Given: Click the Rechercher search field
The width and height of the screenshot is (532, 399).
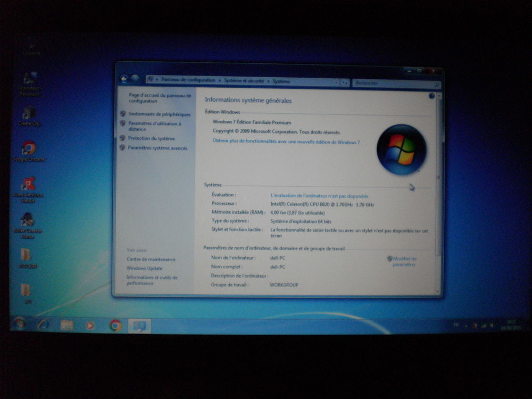Looking at the screenshot, I should tap(393, 84).
